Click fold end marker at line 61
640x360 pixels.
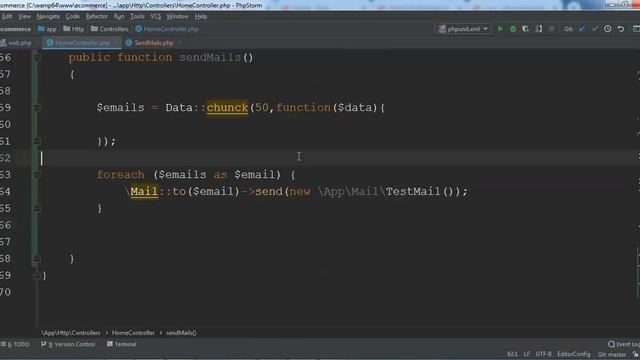[x=37, y=141]
